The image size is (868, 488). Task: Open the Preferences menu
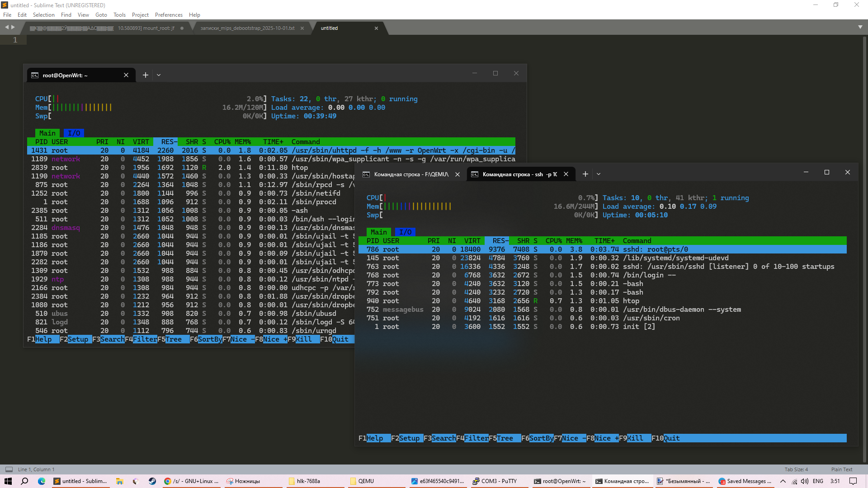coord(169,15)
